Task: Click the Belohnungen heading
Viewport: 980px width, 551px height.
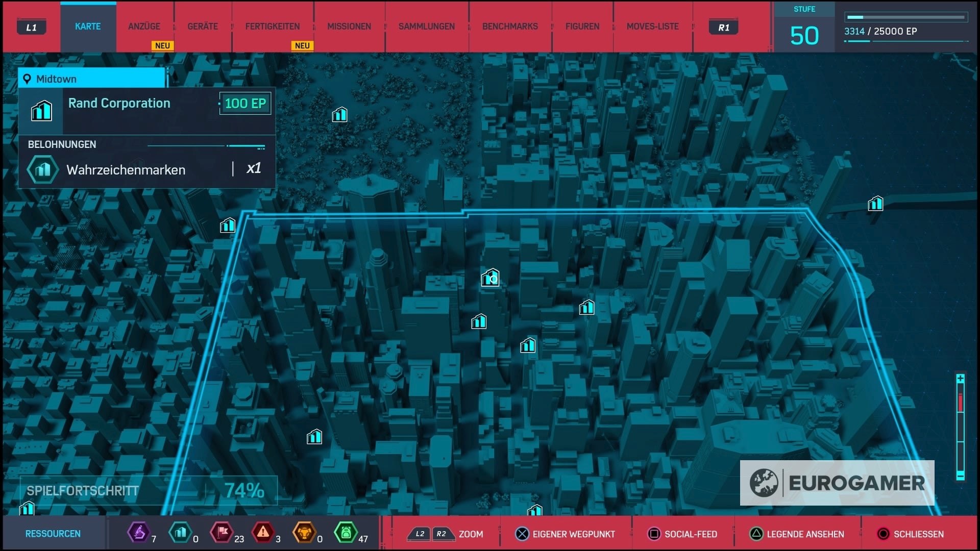Action: (62, 144)
